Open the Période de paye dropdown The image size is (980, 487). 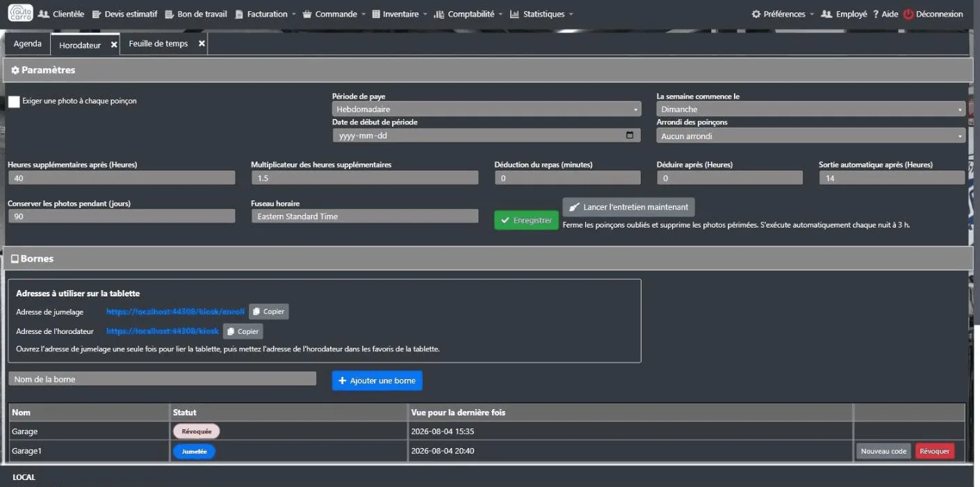point(487,109)
